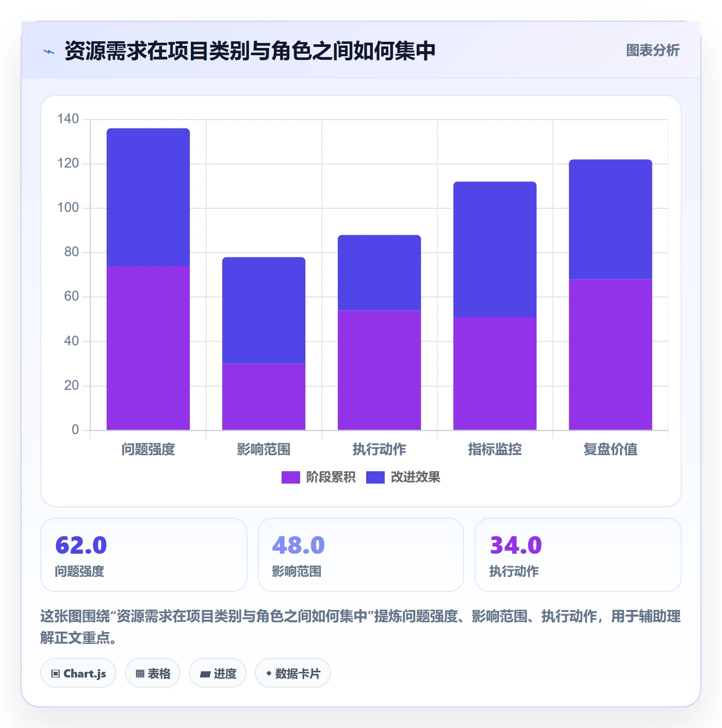Open the 48.0 影响范围 data card
The image size is (722, 728).
[361, 555]
